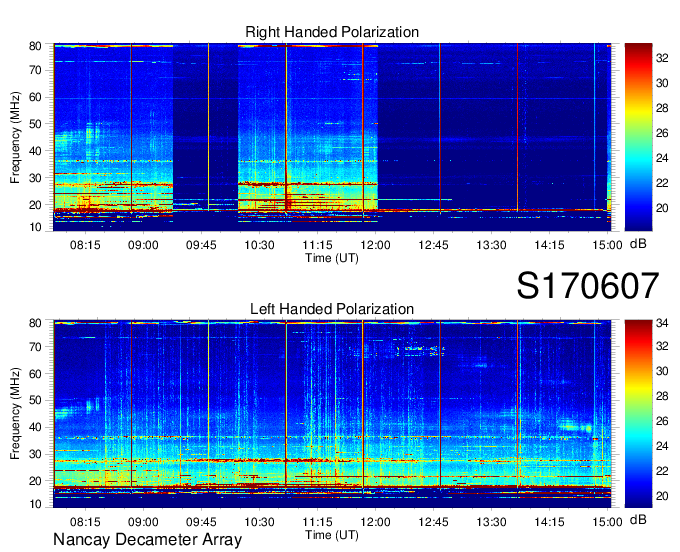Viewport: 680px width, 552px height.
Task: Click the 15:00 time tick of Right Handed plot
Action: [608, 245]
